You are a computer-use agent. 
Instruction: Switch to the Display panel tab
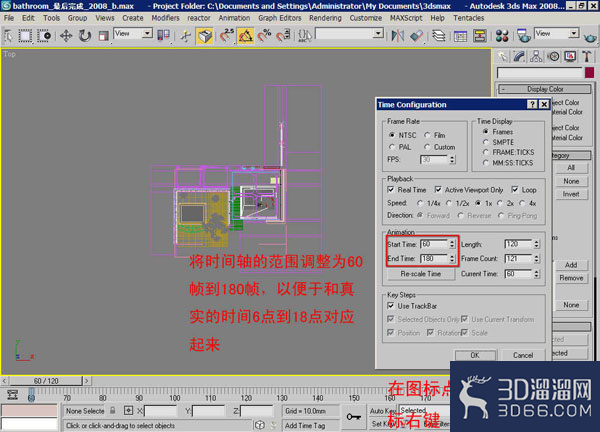pyautogui.click(x=570, y=57)
